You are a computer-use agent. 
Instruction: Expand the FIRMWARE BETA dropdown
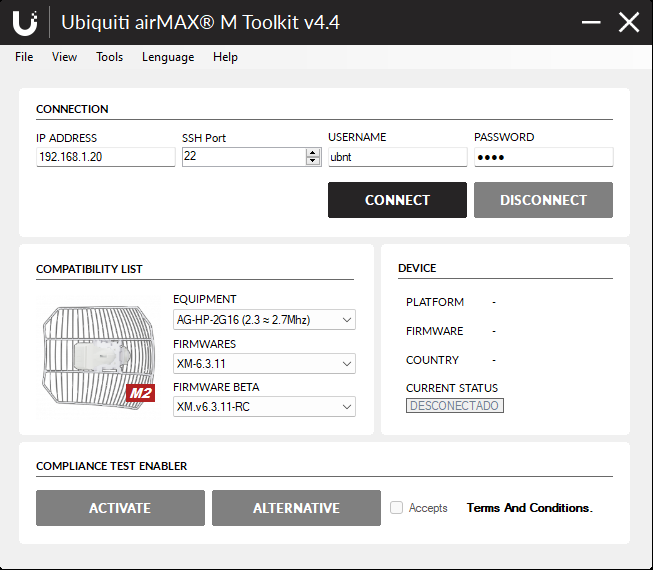264,406
